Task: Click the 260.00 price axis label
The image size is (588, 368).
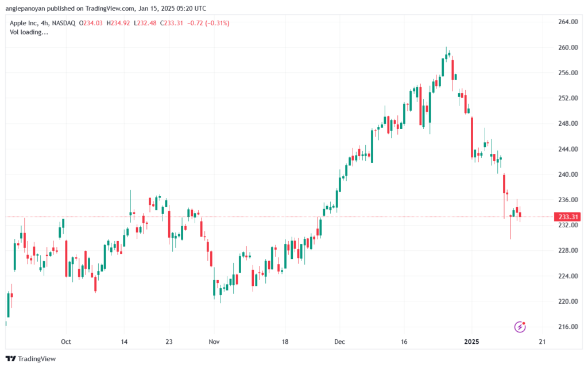Action: click(x=568, y=47)
